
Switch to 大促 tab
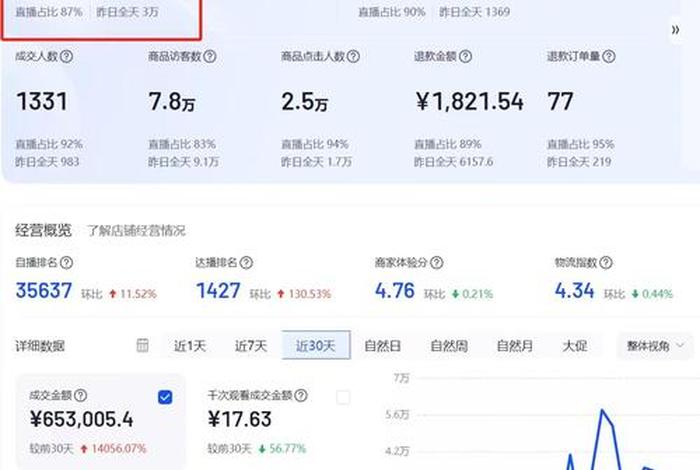click(575, 345)
